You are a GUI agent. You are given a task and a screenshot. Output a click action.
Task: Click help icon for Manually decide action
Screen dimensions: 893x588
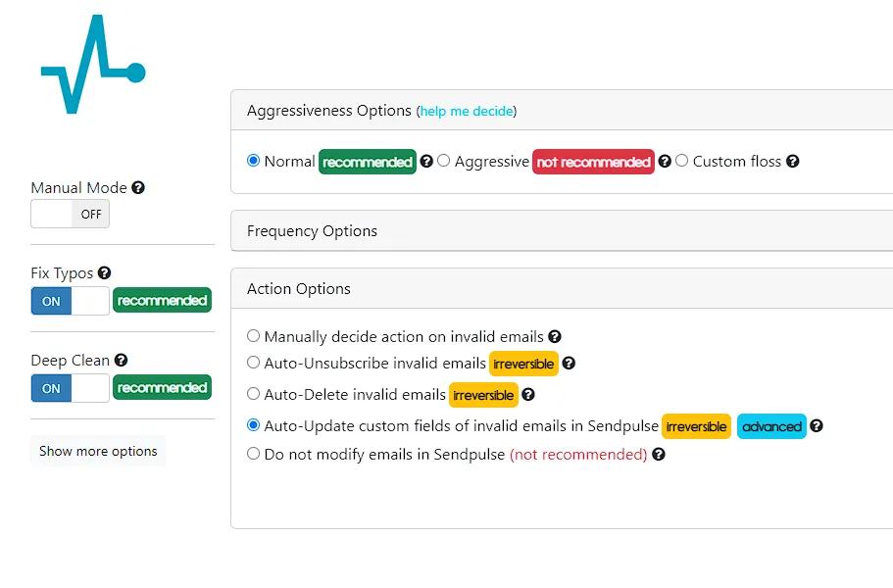click(x=555, y=336)
